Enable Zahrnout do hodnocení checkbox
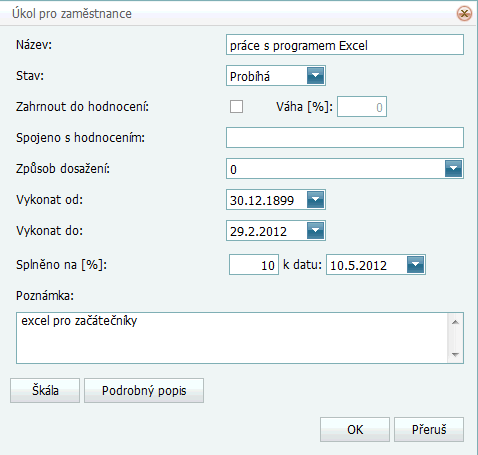Screen dimensions: 478x455 [x=236, y=107]
